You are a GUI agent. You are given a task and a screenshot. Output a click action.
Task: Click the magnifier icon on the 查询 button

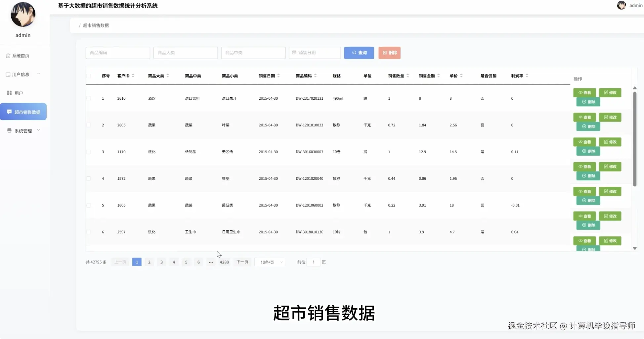pyautogui.click(x=354, y=53)
